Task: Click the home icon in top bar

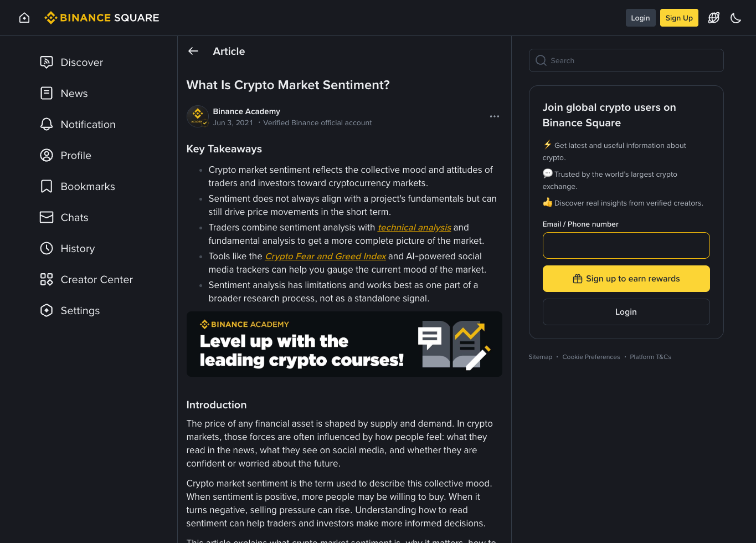Action: coord(24,18)
